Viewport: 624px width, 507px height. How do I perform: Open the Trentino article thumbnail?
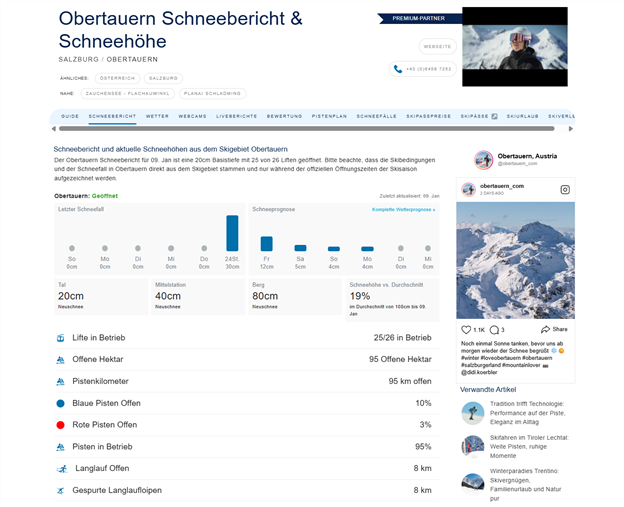pos(472,483)
